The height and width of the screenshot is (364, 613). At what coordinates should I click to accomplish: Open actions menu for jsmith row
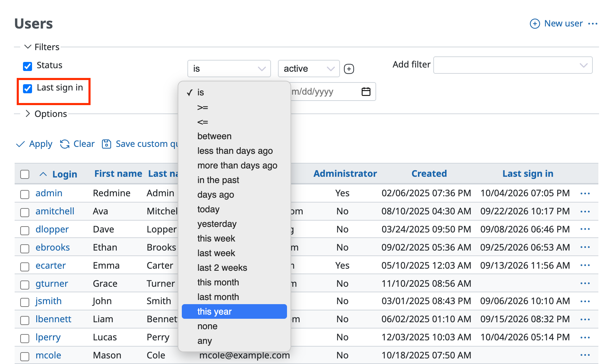585,301
